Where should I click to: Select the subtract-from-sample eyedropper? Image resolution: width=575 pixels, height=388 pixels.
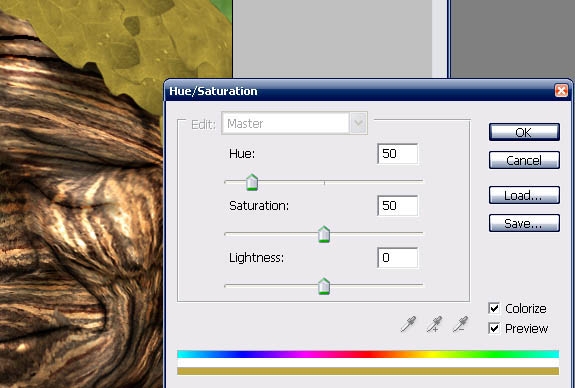(x=460, y=324)
